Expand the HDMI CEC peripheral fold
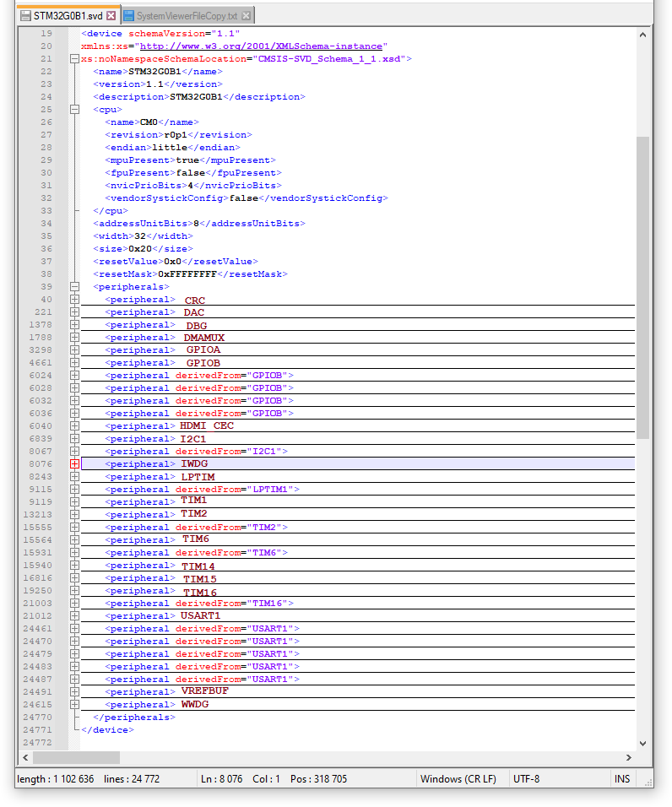Viewport: 672px width, 807px height. 74,426
